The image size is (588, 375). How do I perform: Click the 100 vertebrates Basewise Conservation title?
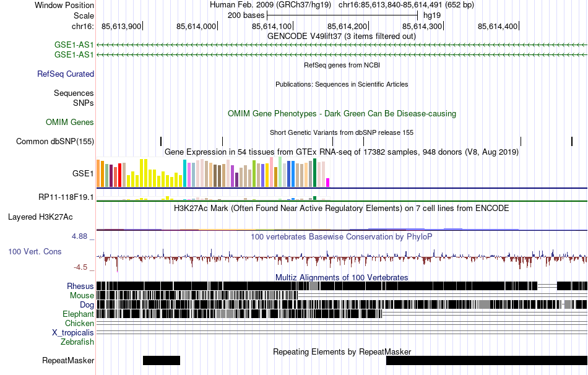coord(341,236)
